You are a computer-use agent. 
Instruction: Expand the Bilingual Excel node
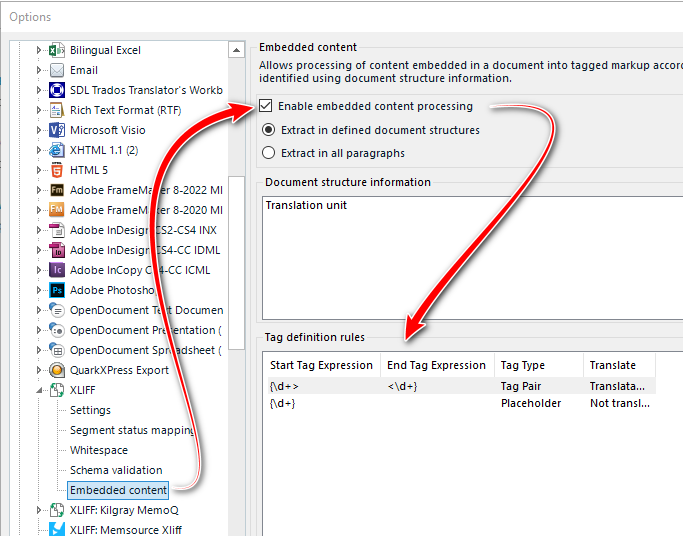[39, 50]
